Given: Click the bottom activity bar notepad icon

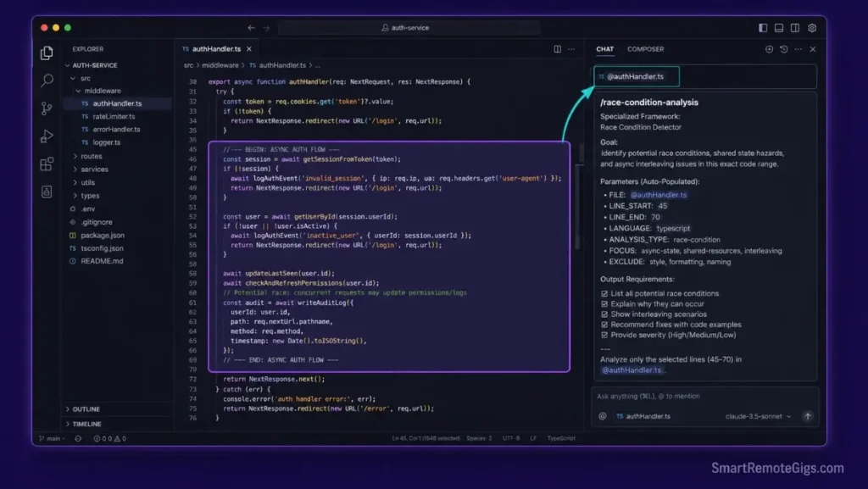Looking at the screenshot, I should (47, 192).
